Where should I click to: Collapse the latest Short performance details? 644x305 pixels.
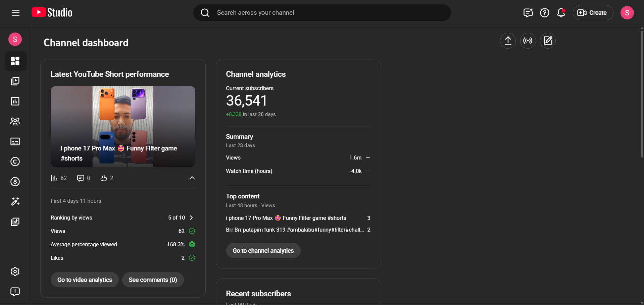tap(192, 178)
